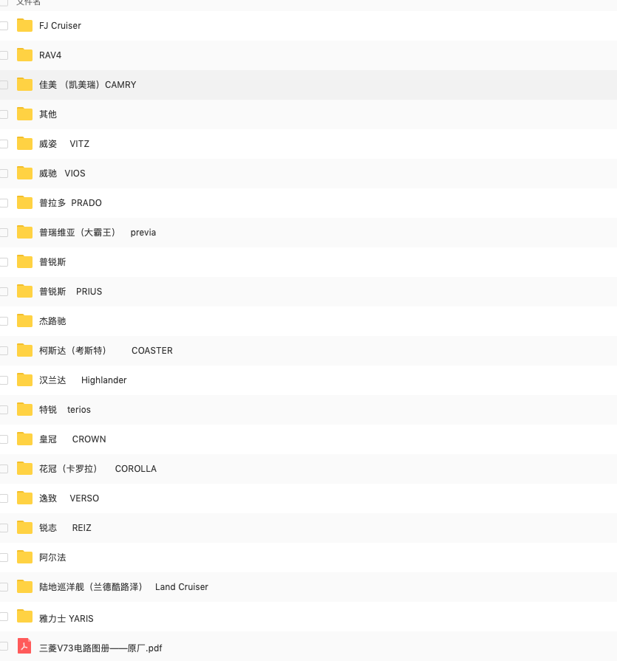The height and width of the screenshot is (672, 617).
Task: Click the FJ Cruiser folder icon
Action: 24,25
